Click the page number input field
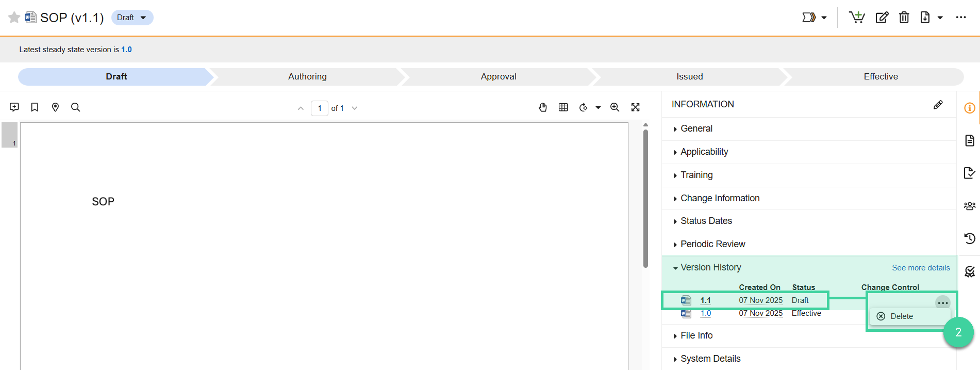The width and height of the screenshot is (980, 370). 320,108
